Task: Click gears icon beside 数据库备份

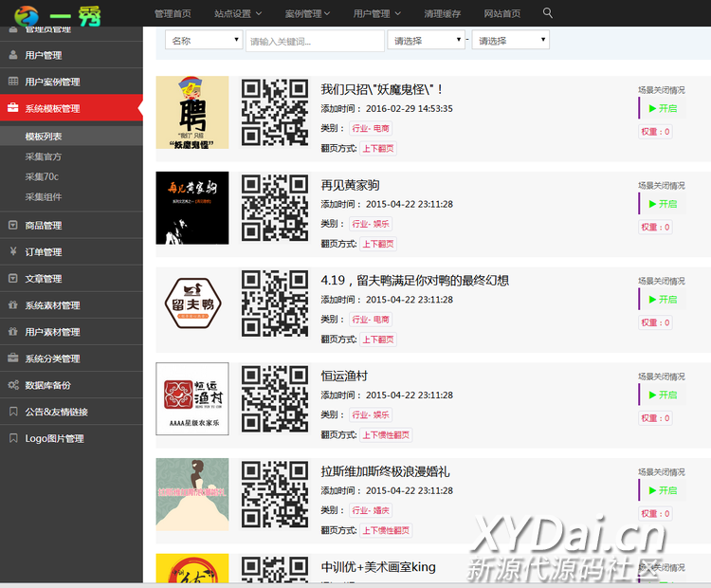Action: 13,385
